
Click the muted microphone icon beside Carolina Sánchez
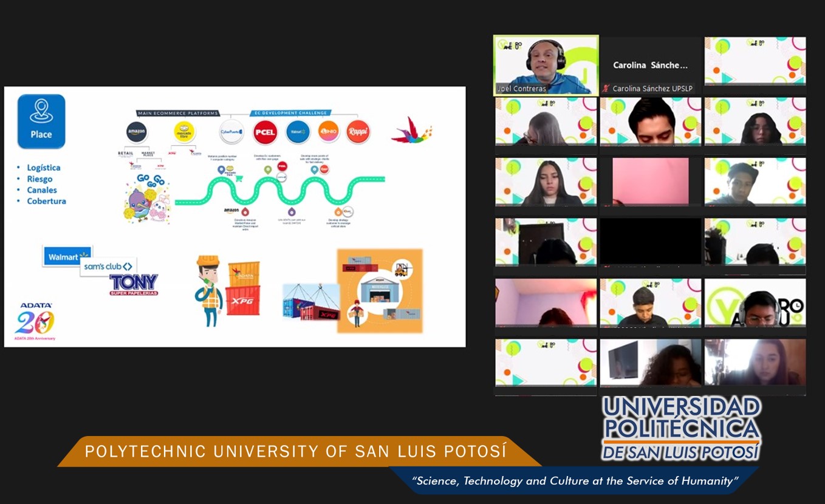(605, 89)
